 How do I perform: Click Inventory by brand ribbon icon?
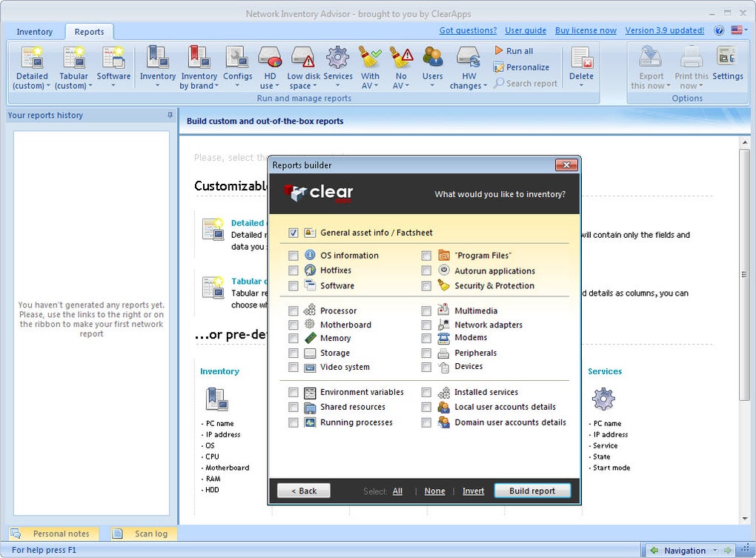tap(199, 57)
